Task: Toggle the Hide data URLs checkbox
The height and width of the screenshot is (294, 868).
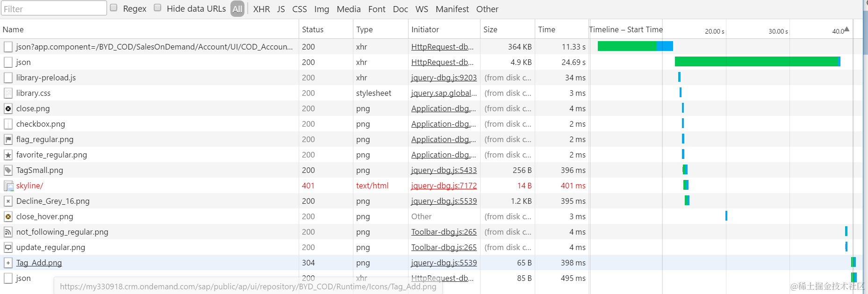Action: [x=158, y=7]
